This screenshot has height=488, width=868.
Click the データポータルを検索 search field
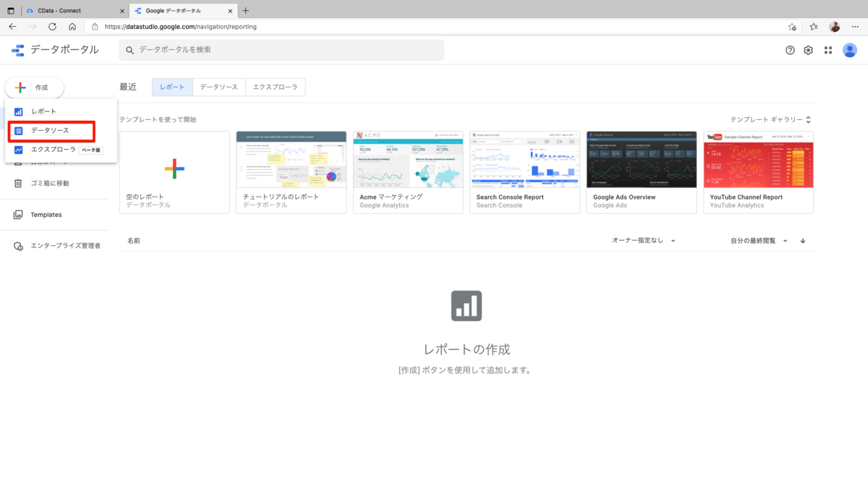[x=281, y=50]
